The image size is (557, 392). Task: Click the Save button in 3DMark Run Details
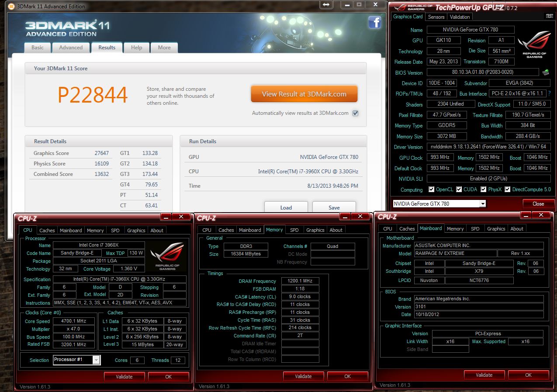click(334, 207)
